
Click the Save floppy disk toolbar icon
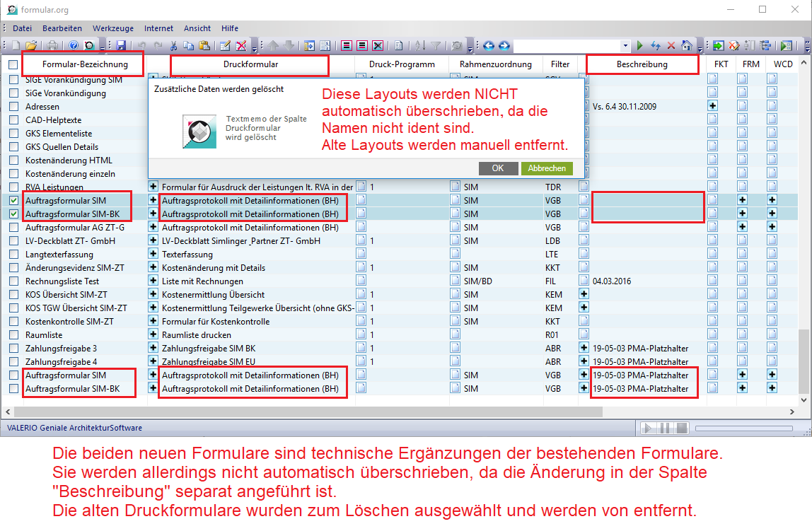121,46
